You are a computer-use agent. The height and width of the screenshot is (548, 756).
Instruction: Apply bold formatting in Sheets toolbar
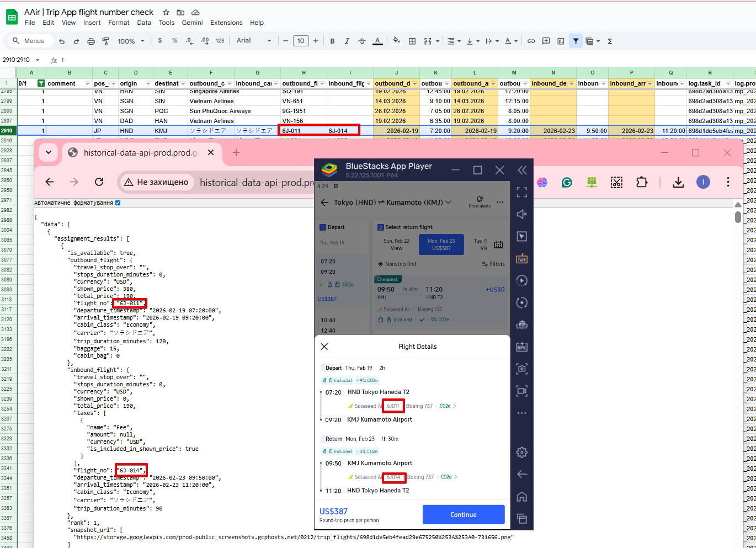pos(332,41)
